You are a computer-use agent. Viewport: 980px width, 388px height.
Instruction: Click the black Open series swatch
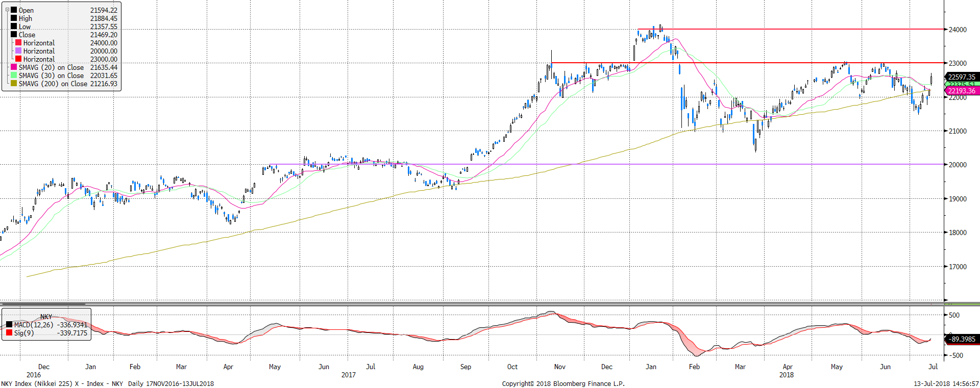point(14,10)
